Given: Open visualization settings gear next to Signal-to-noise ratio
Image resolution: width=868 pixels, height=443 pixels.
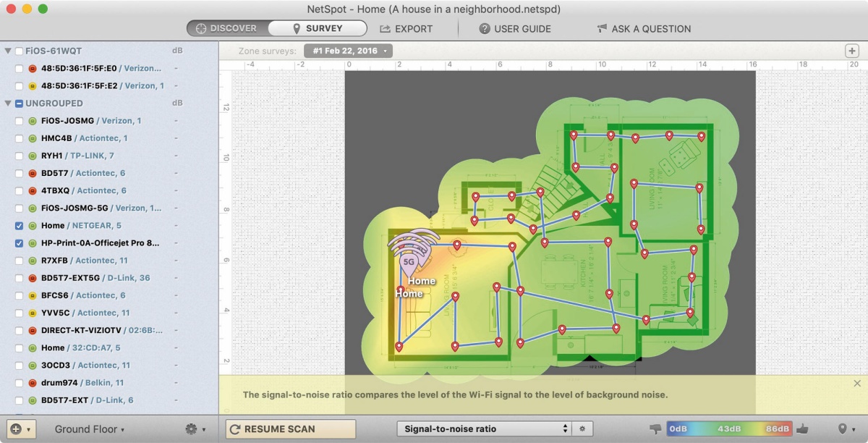Looking at the screenshot, I should (582, 429).
